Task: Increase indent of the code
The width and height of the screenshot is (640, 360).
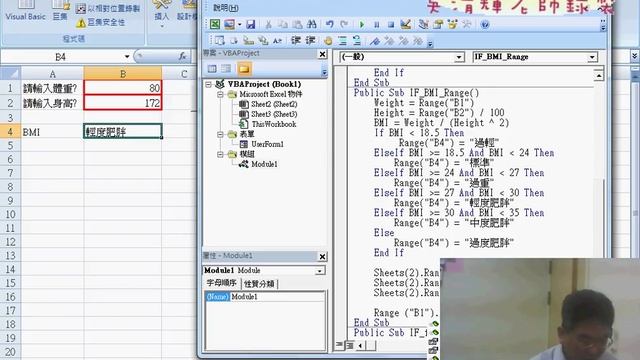Action: point(296,40)
